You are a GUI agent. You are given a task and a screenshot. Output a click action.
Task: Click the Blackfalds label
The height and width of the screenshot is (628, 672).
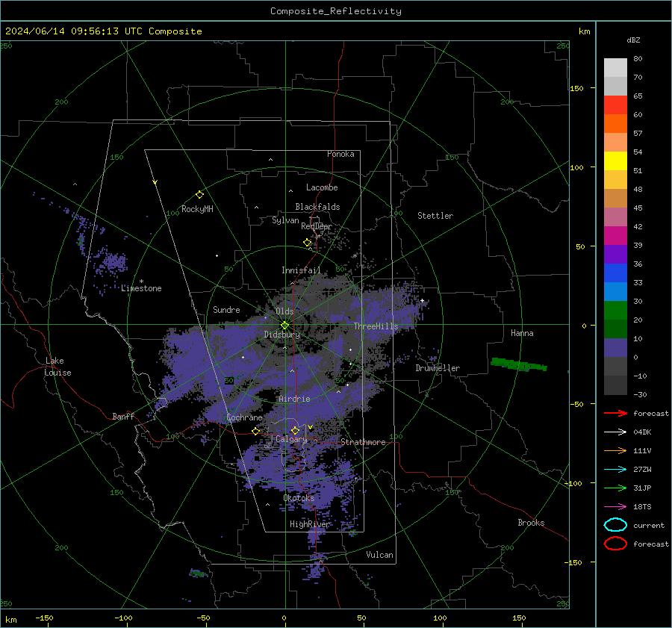click(317, 207)
